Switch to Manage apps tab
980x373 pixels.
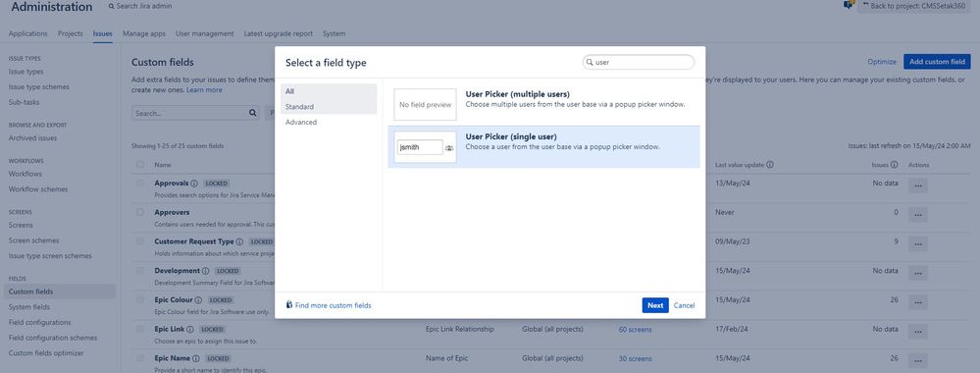click(x=144, y=33)
